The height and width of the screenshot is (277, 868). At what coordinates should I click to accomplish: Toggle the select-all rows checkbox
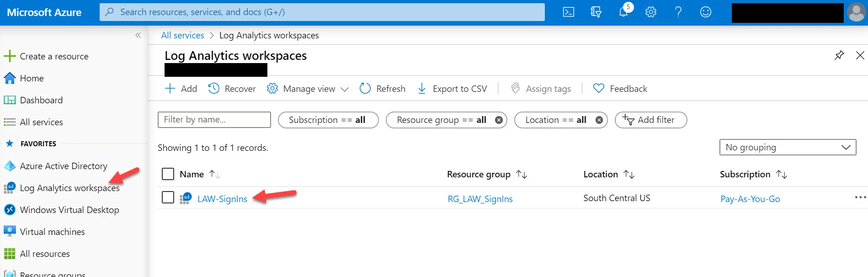pyautogui.click(x=168, y=174)
